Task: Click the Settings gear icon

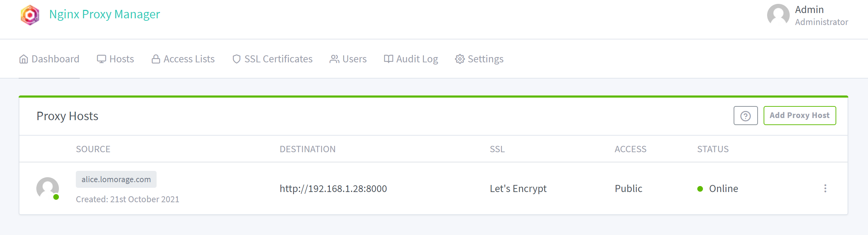Action: point(460,59)
